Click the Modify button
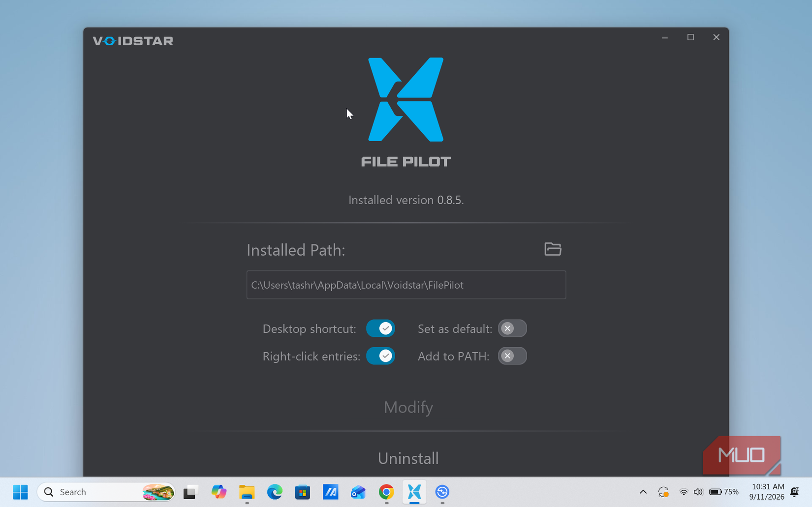 point(408,407)
